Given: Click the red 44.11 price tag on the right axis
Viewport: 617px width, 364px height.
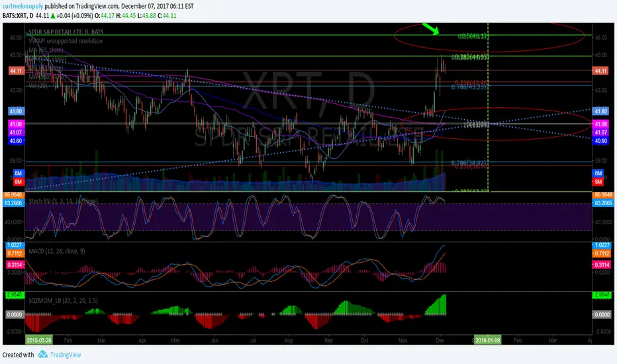Looking at the screenshot, I should click(600, 71).
